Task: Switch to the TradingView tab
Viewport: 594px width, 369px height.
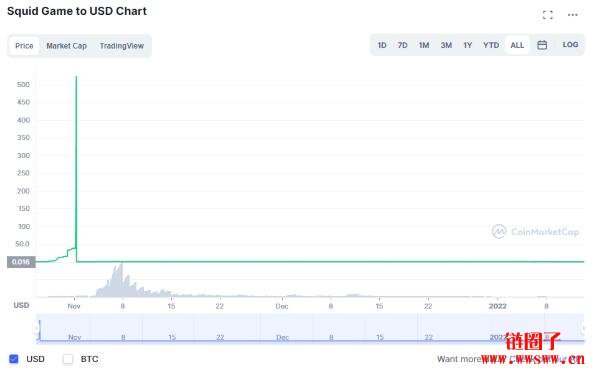Action: coord(122,46)
